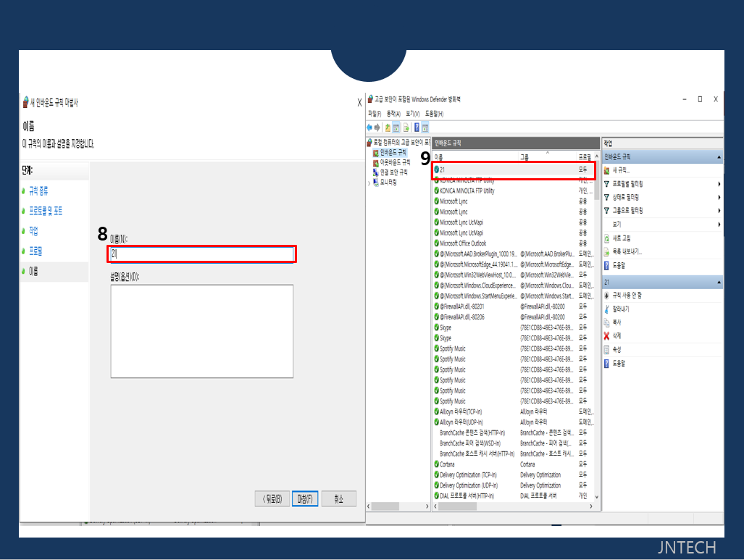The image size is (744, 560).
Task: Select the root 로컬 컴퓨터의 고급 보안 node
Action: pyautogui.click(x=401, y=143)
